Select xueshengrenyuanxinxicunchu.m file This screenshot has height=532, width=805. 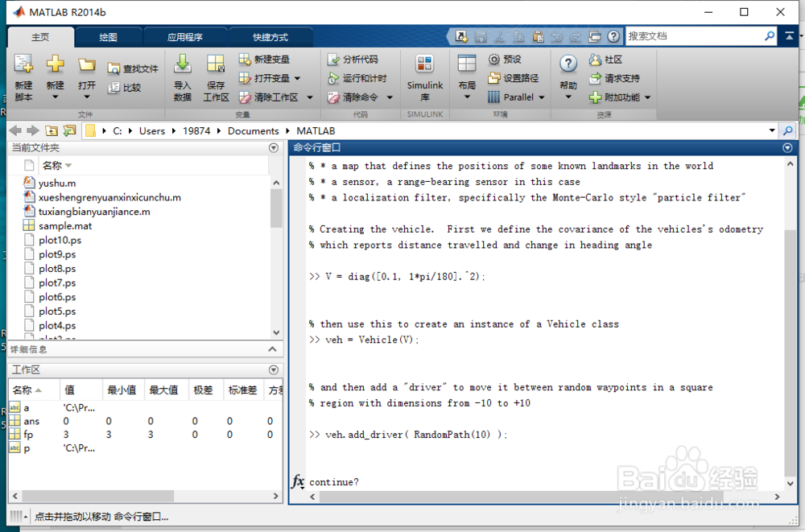pos(109,198)
